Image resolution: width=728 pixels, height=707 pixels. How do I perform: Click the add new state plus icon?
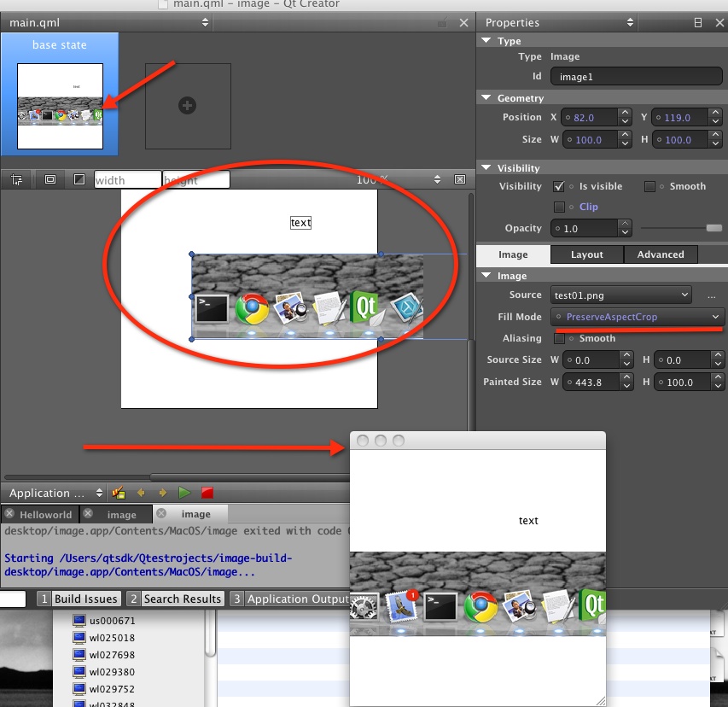187,105
